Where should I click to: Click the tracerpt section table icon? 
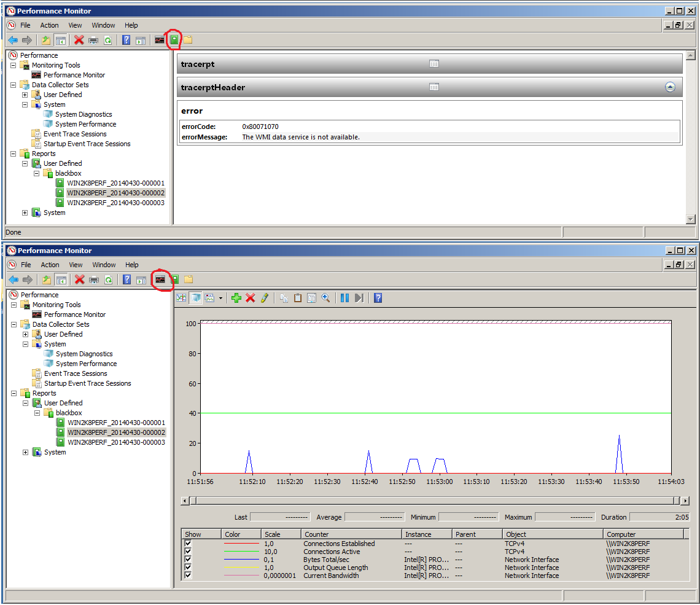pyautogui.click(x=434, y=64)
